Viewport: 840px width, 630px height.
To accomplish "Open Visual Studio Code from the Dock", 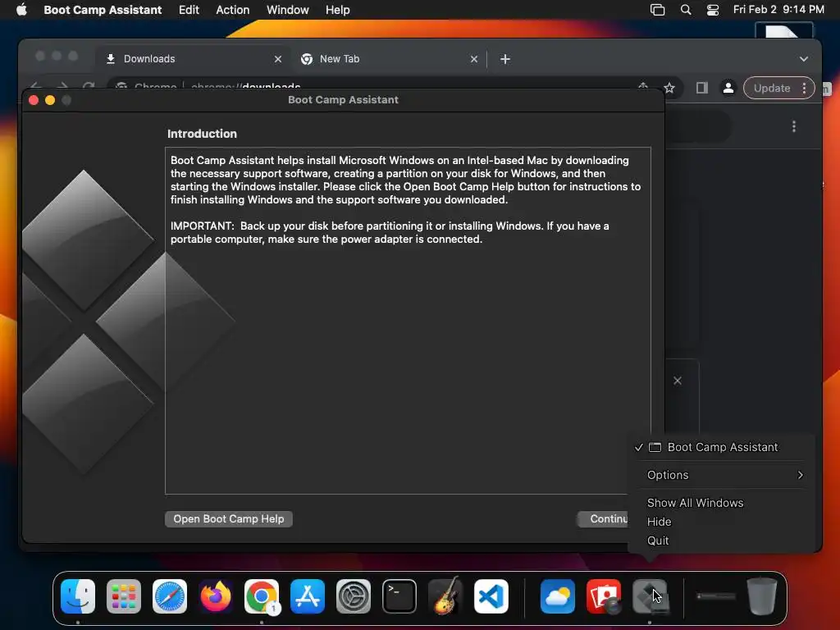I will click(491, 596).
